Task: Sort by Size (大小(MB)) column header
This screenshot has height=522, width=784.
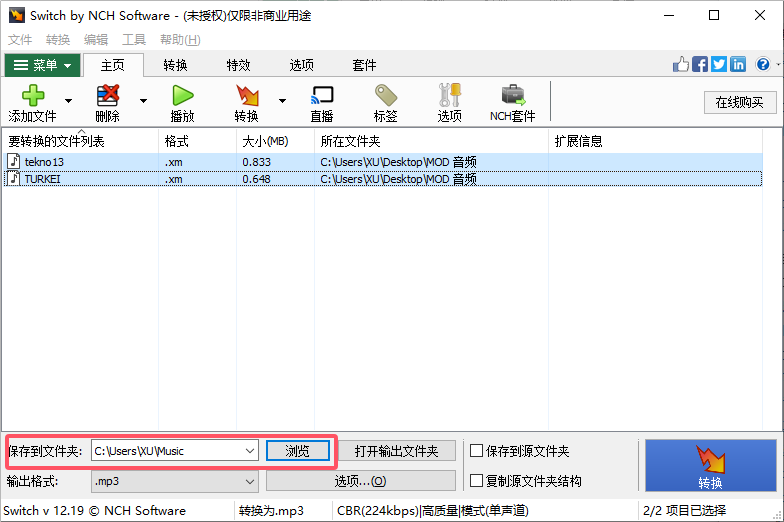Action: 276,141
